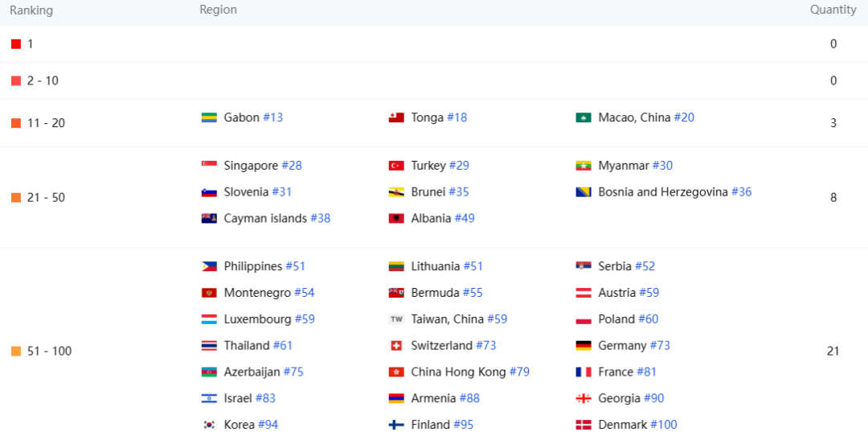Click the Myanmar flag icon

[x=583, y=166]
